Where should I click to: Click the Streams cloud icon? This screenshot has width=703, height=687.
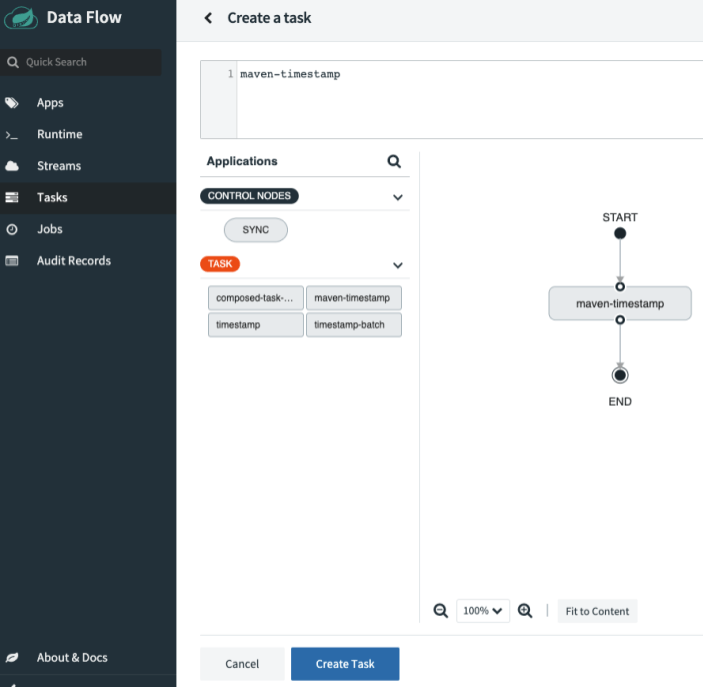[x=12, y=166]
